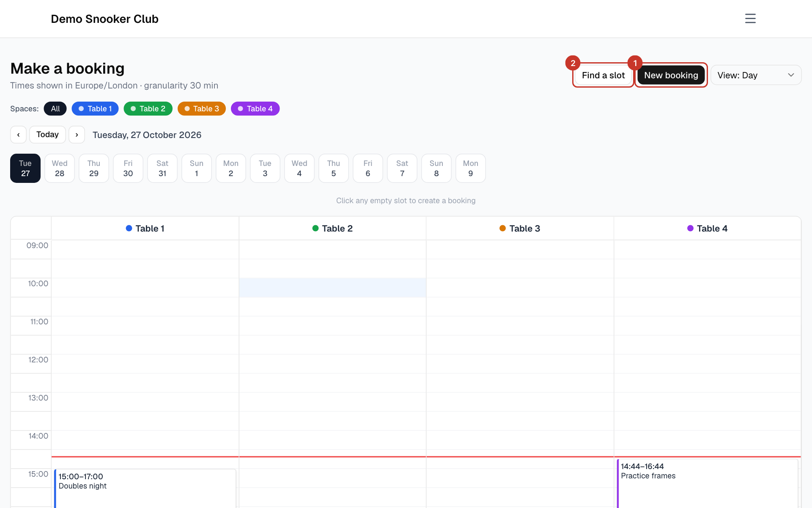Toggle Table 3 space filter

[x=202, y=109]
